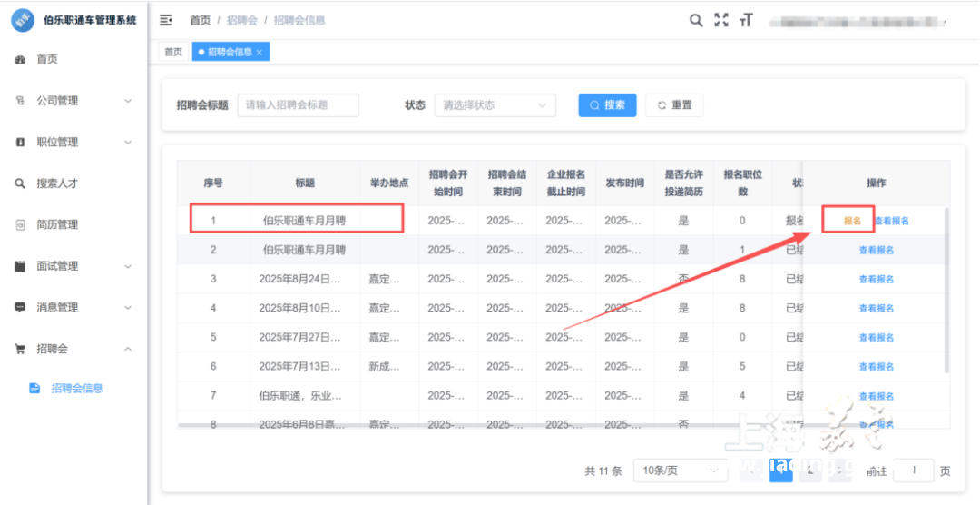
Task: Click the blue 搜索 button
Action: (607, 105)
